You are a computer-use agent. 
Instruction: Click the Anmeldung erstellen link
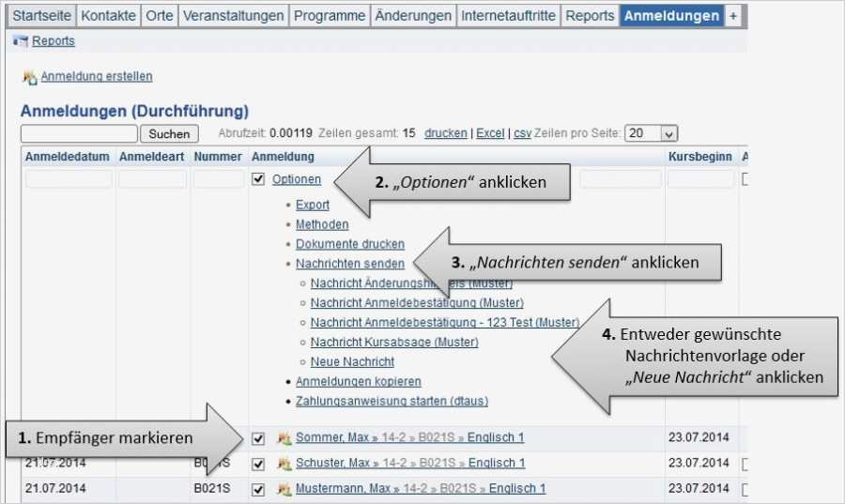coord(97,76)
